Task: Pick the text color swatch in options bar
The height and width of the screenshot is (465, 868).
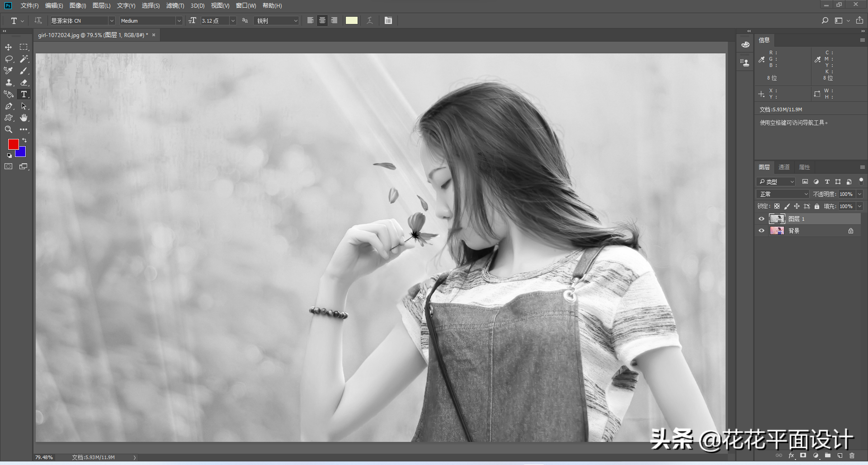Action: 351,20
